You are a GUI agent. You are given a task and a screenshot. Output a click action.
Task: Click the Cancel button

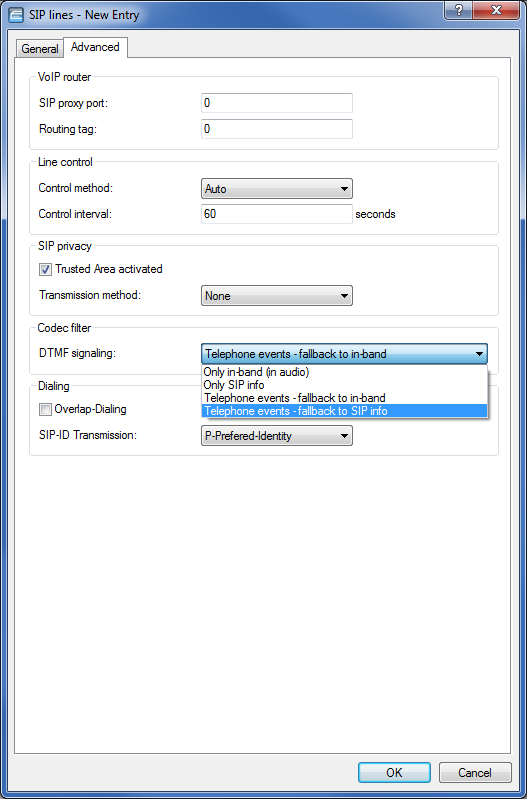475,773
